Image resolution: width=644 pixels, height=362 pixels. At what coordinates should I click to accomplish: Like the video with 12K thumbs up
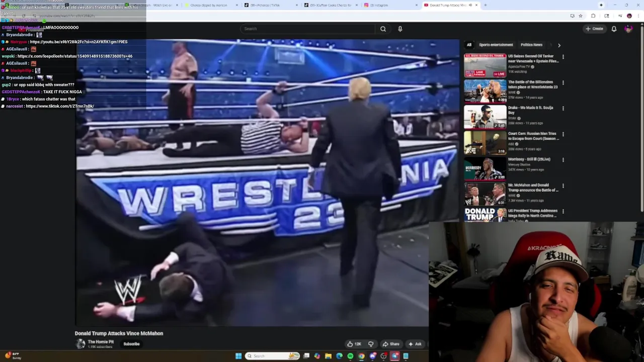(x=354, y=344)
